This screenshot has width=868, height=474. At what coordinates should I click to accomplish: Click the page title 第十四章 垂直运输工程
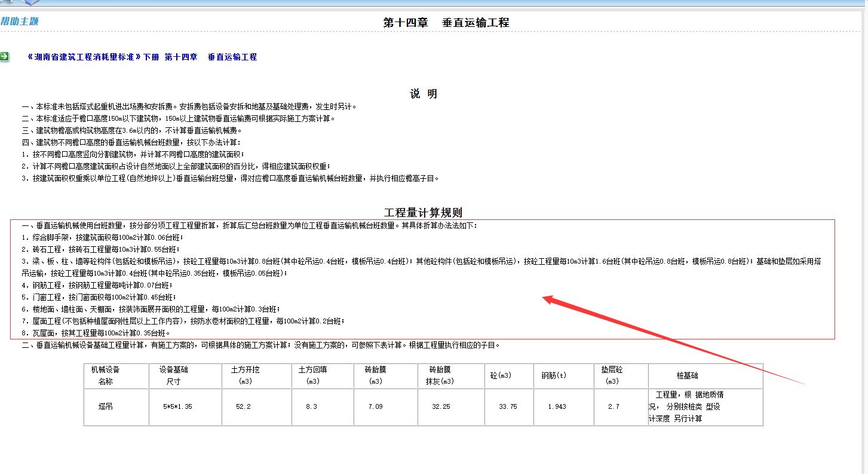[446, 23]
